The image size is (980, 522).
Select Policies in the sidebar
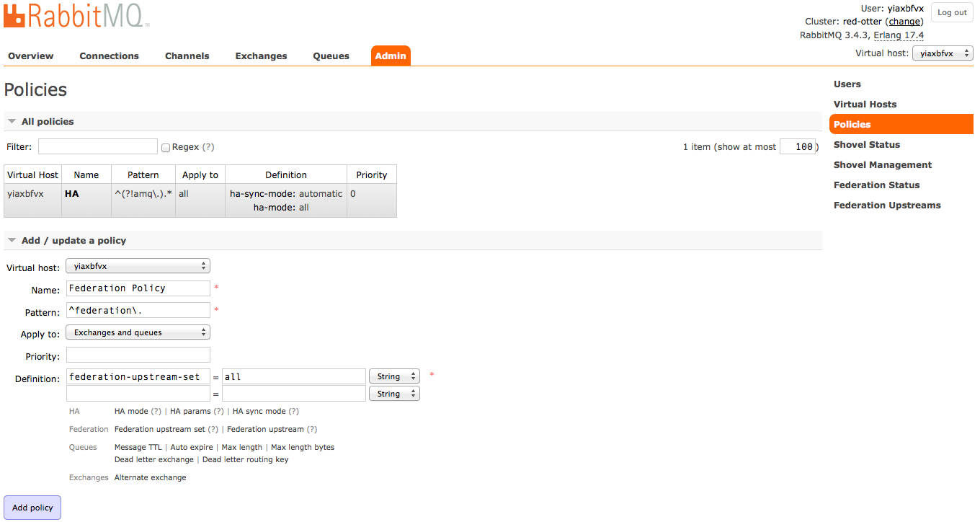[x=901, y=124]
